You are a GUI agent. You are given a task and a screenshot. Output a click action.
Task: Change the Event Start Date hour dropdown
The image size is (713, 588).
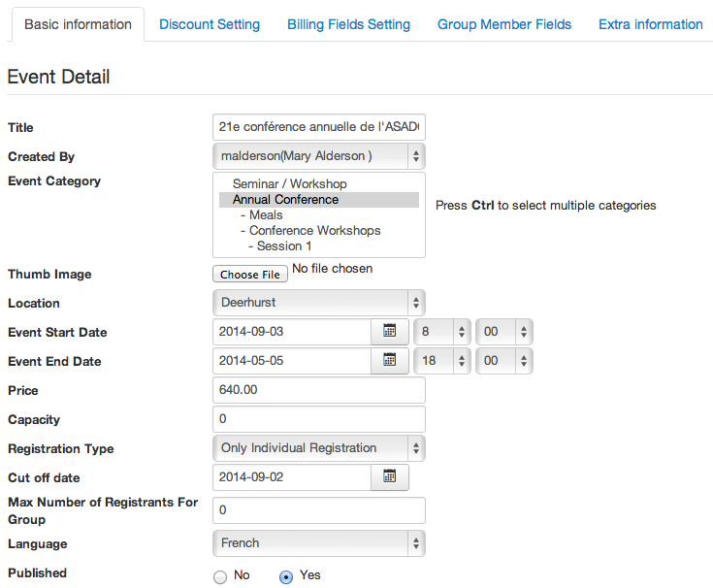coord(441,332)
